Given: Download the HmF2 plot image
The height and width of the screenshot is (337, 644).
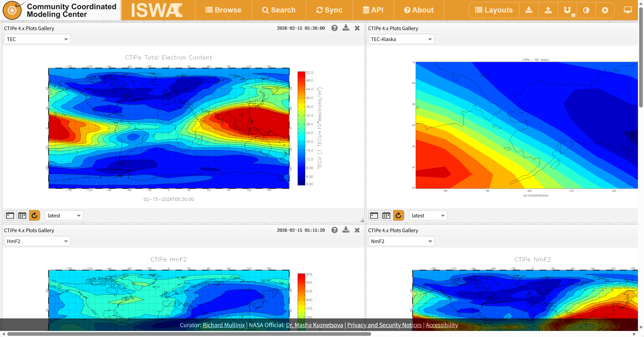Looking at the screenshot, I should 346,230.
